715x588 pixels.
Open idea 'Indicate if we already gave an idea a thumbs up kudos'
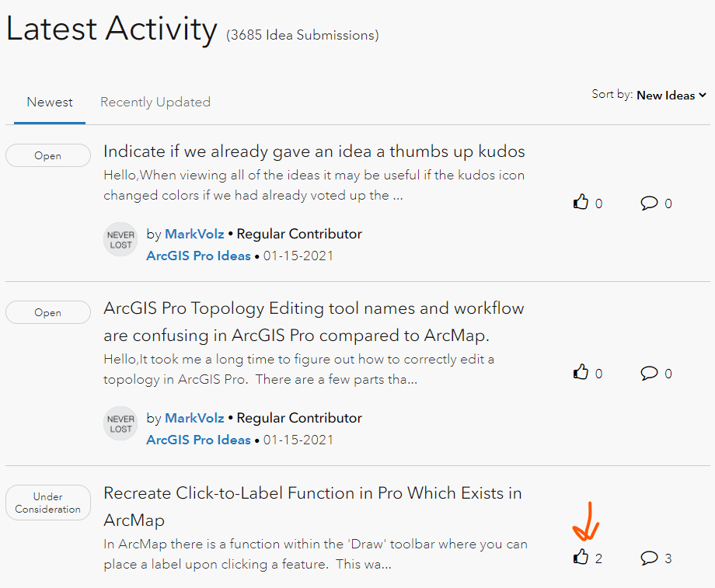[314, 151]
